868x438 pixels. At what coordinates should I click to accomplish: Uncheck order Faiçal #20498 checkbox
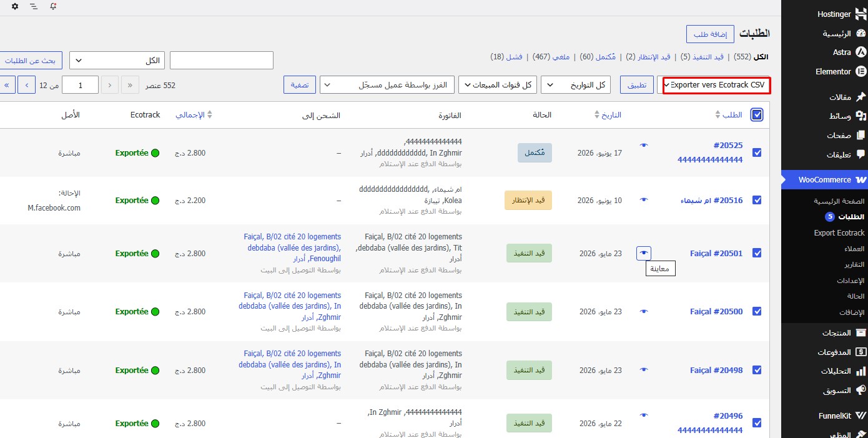(757, 370)
